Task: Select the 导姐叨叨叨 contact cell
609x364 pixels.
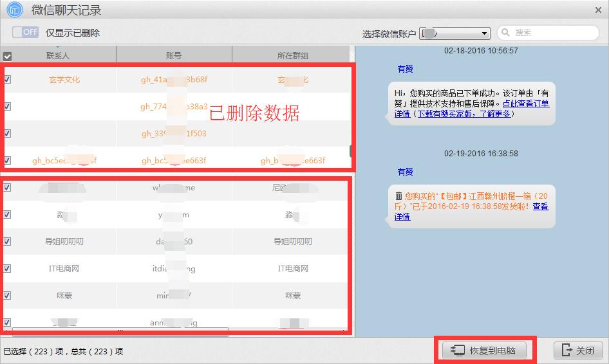Action: coord(64,241)
